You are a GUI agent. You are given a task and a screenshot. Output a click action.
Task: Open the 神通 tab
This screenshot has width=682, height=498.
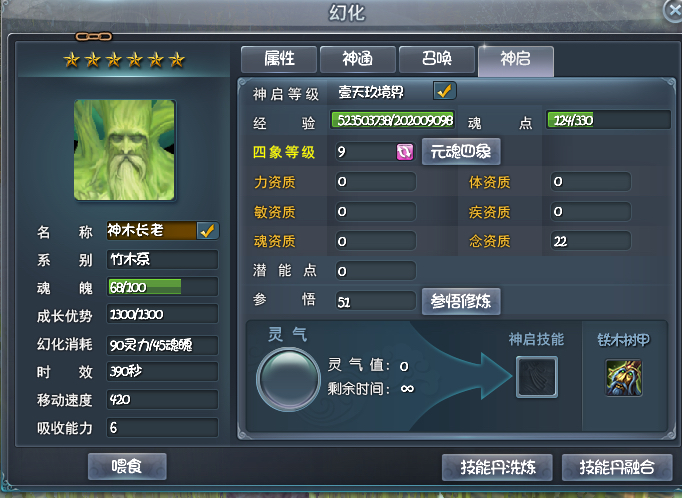coord(358,59)
